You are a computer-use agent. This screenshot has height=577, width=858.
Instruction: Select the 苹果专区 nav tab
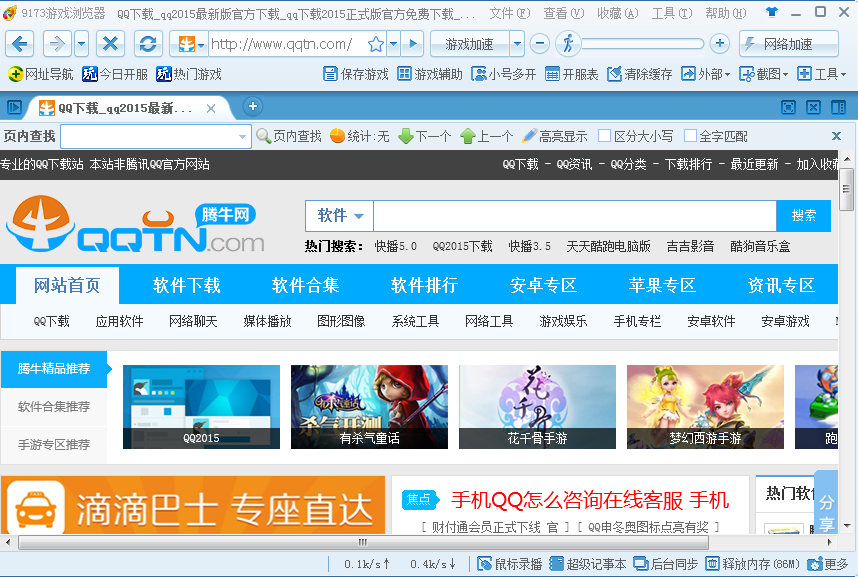(662, 285)
